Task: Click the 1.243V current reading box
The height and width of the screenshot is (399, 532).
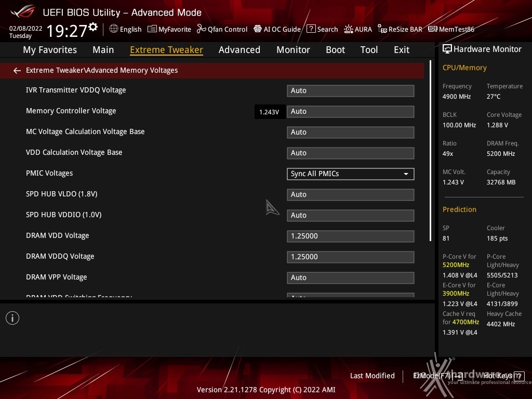Action: pyautogui.click(x=270, y=112)
